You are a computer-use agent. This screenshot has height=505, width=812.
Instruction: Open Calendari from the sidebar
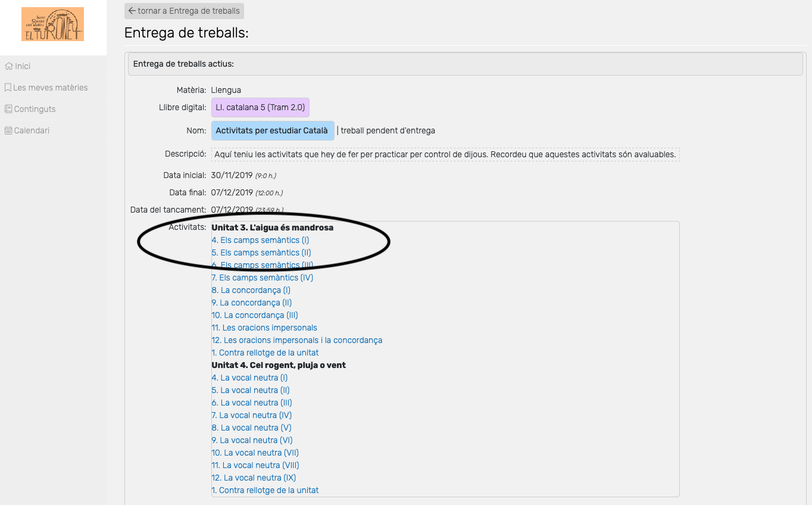tap(32, 130)
